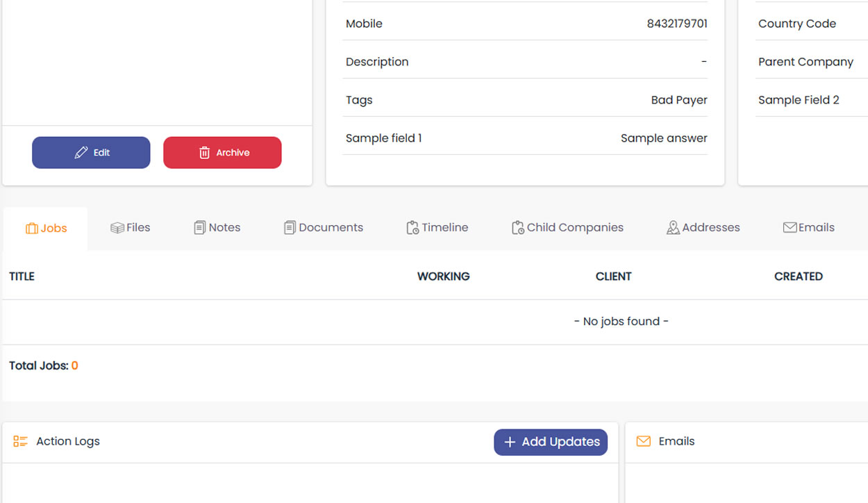Click the Action Logs list icon
This screenshot has height=503, width=868.
(20, 442)
